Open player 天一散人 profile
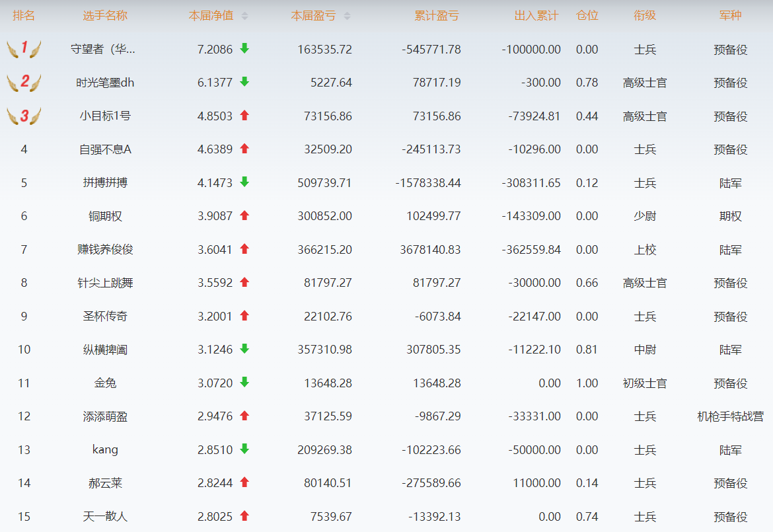Screen dimensions: 773x532 tap(105, 517)
